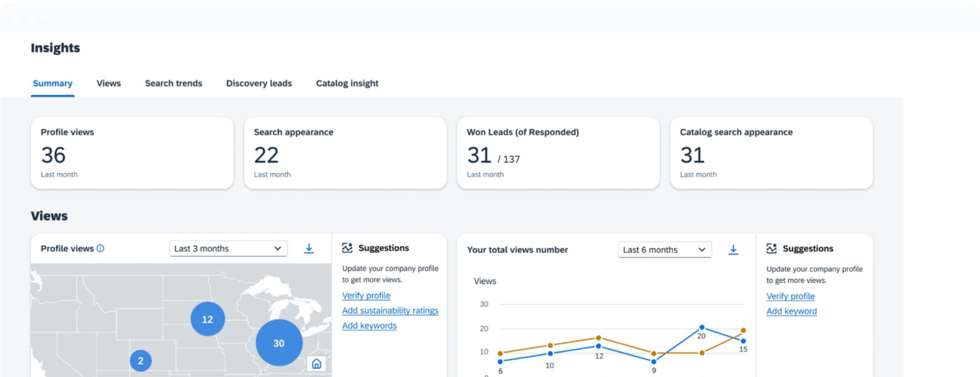
Task: Click the Add sustainability ratings link
Action: click(x=390, y=310)
